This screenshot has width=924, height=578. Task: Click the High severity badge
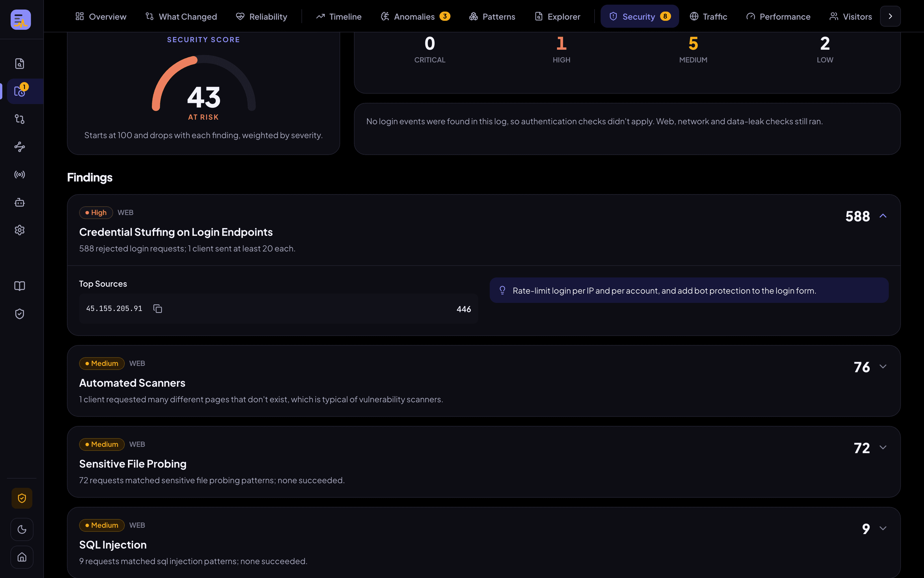pos(96,212)
